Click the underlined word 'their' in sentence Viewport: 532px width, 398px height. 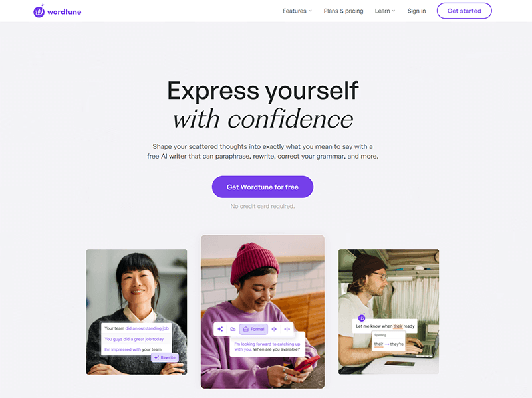tap(398, 326)
